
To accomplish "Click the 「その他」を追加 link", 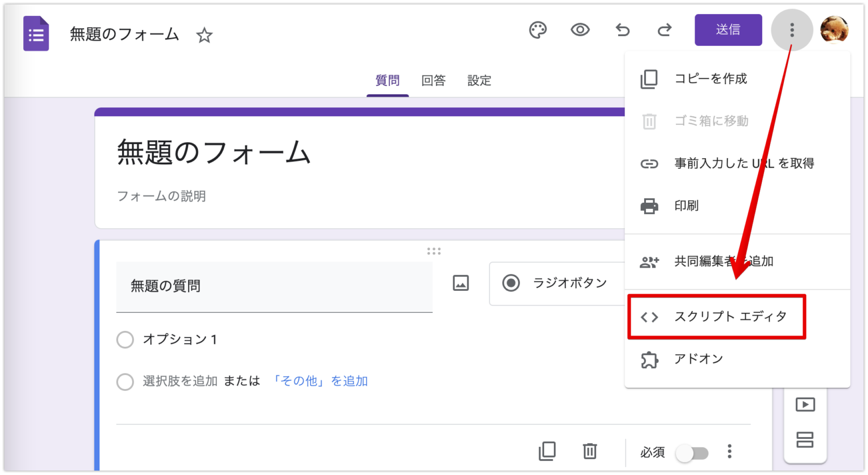I will click(320, 381).
